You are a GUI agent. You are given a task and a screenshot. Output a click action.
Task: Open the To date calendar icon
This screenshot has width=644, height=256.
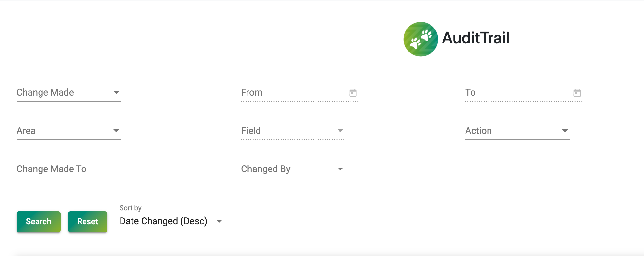pyautogui.click(x=577, y=93)
